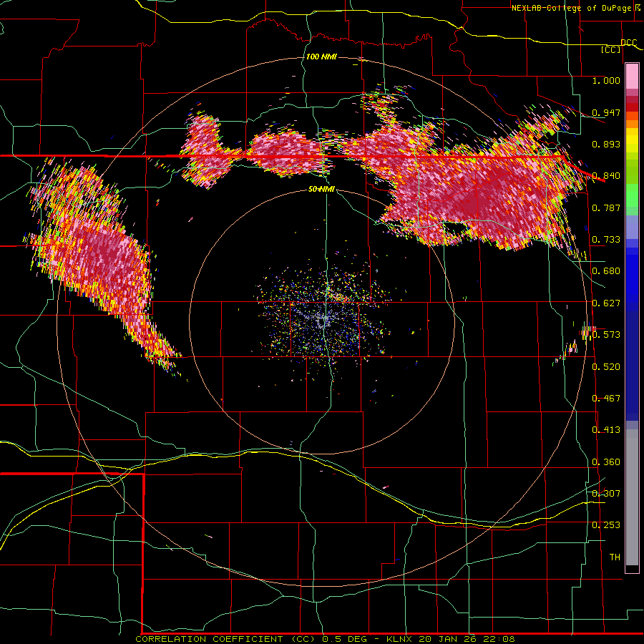Pick the dark red swatch on the color bar
Viewport: 644px width, 644px height.
(x=632, y=99)
